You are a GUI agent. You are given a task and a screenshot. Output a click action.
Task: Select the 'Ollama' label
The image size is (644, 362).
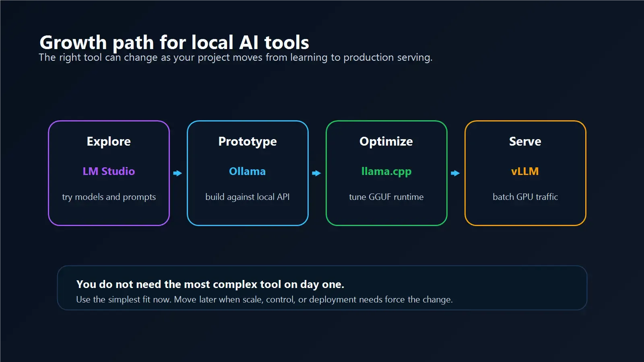point(248,171)
